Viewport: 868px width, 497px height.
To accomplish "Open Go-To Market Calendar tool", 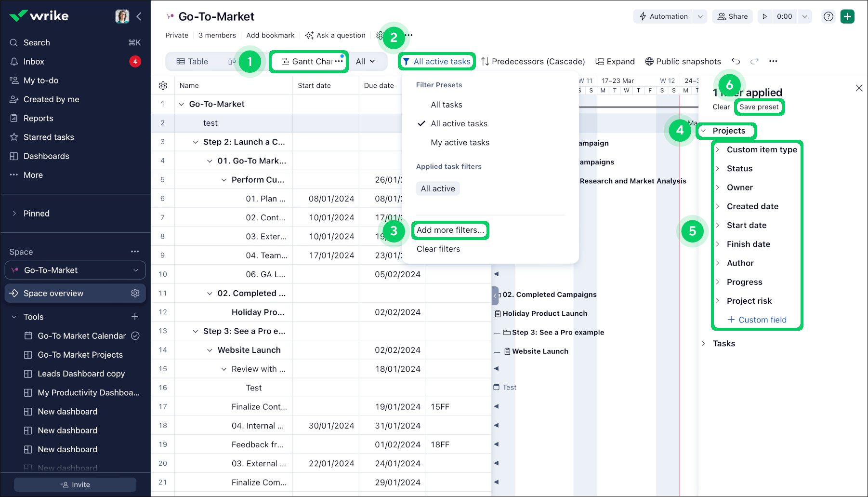I will [81, 336].
